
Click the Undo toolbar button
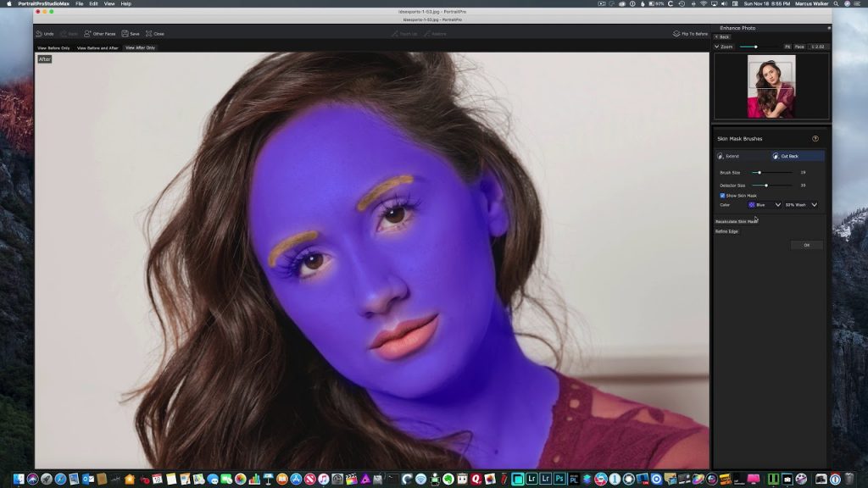(45, 34)
